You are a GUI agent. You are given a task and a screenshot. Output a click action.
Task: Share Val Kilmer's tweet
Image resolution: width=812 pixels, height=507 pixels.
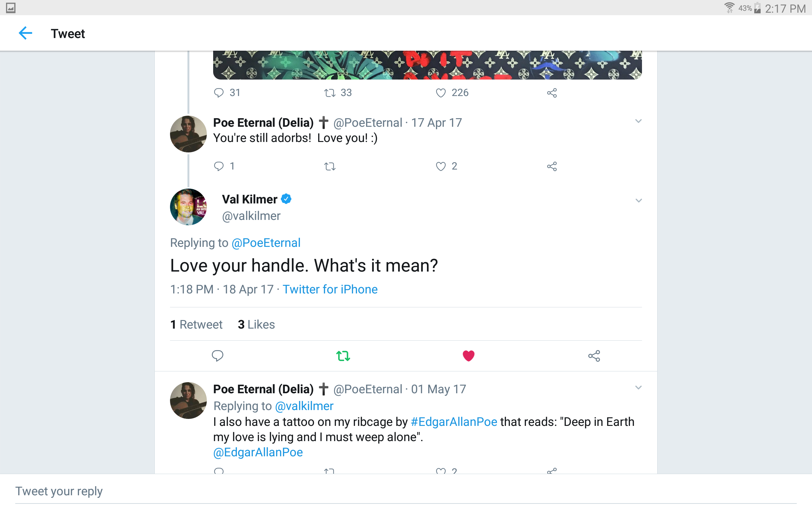tap(594, 356)
